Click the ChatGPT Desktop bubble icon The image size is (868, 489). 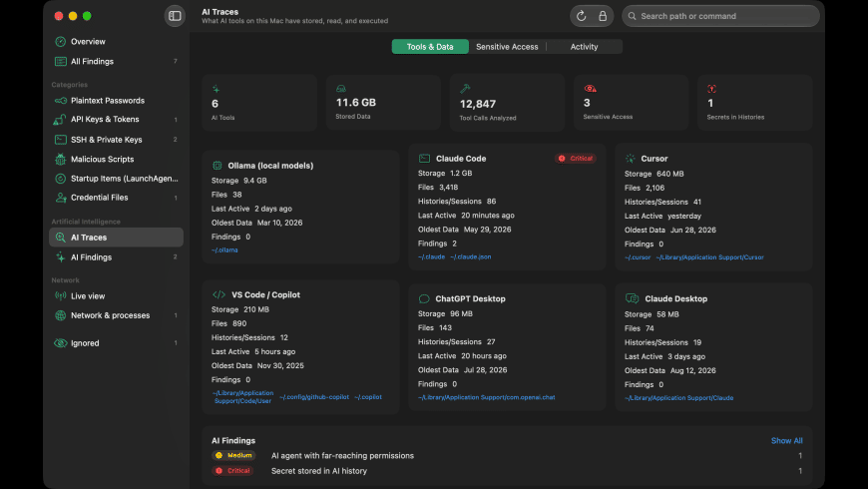[x=424, y=298]
